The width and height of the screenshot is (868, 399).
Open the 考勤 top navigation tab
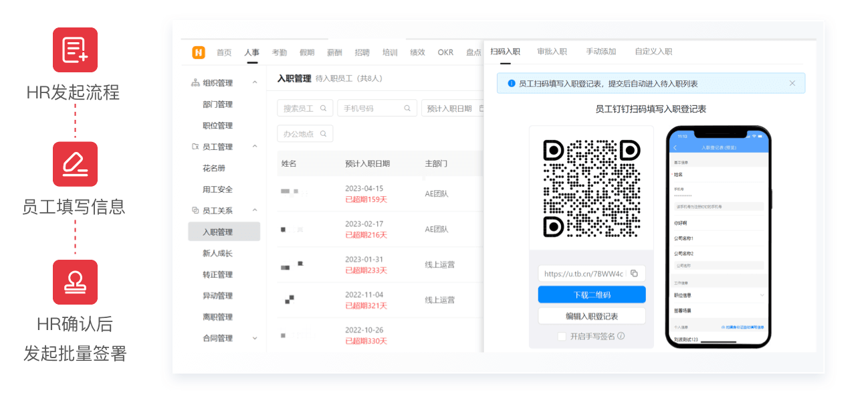[x=280, y=52]
